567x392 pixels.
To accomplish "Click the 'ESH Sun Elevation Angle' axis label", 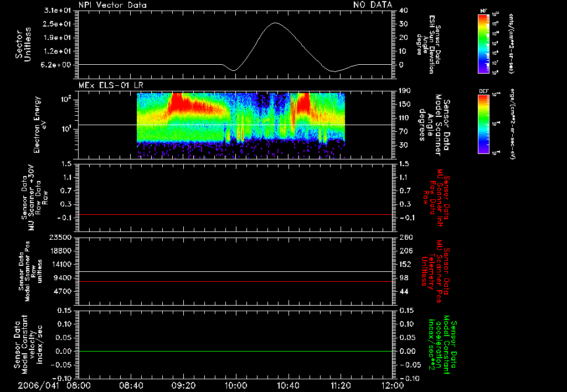I will pos(429,44).
